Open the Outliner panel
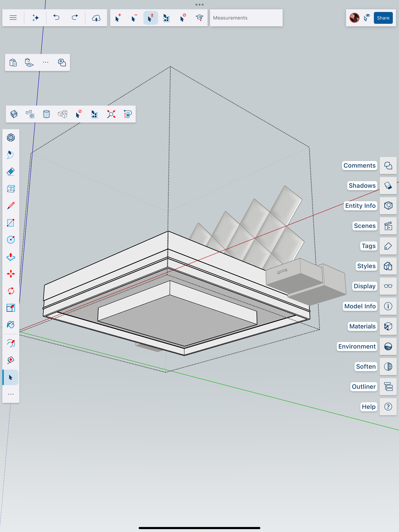Screen dimensions: 399x532 click(388, 387)
